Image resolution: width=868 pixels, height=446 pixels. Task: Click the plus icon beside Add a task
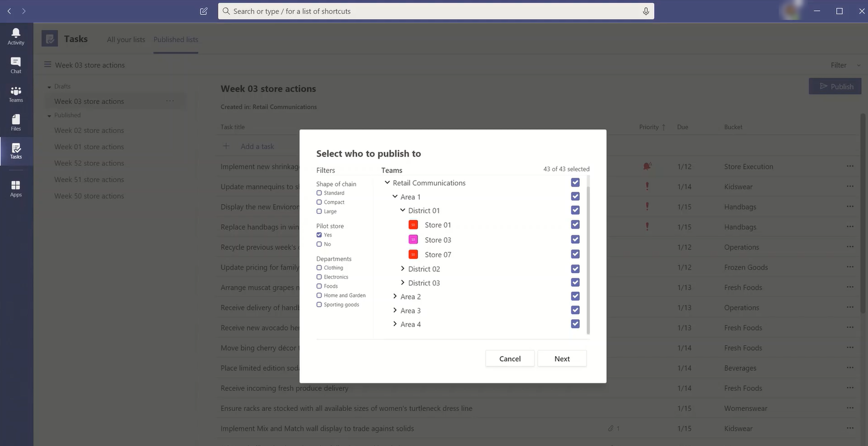[226, 146]
